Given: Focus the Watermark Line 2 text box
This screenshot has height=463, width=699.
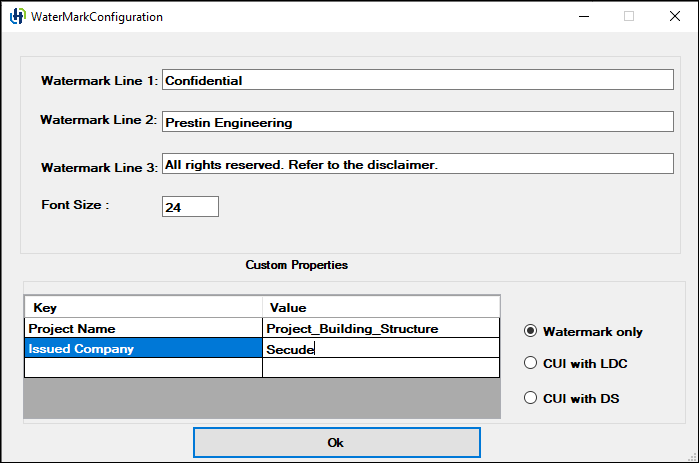Looking at the screenshot, I should click(417, 122).
